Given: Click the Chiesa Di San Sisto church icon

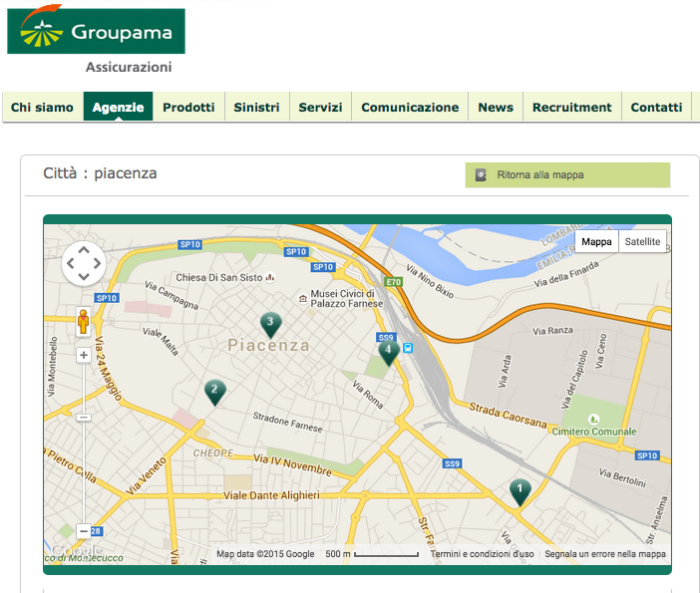Looking at the screenshot, I should click(x=269, y=277).
